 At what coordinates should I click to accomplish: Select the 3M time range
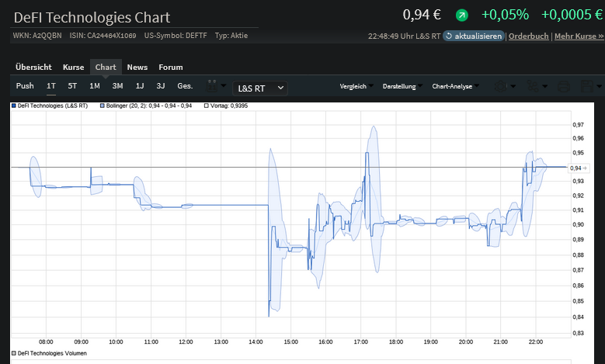pos(117,86)
